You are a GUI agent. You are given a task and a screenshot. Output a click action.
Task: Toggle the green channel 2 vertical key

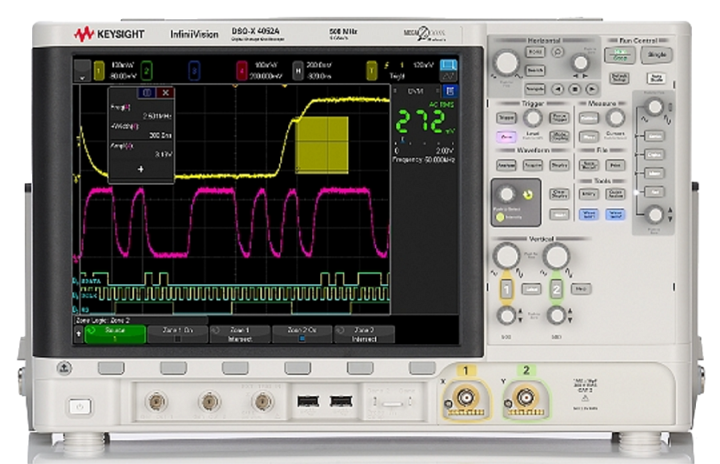click(556, 289)
